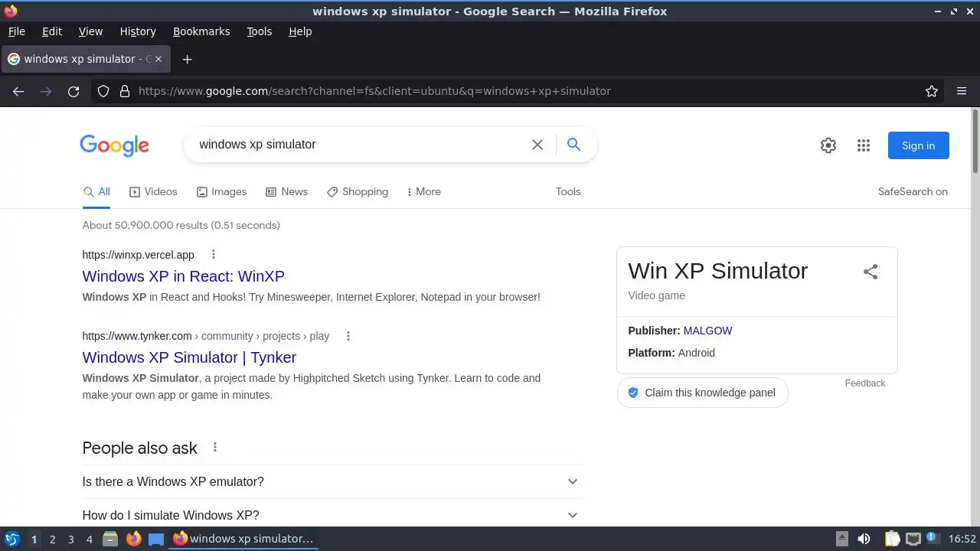Open removable media tray icon

841,539
